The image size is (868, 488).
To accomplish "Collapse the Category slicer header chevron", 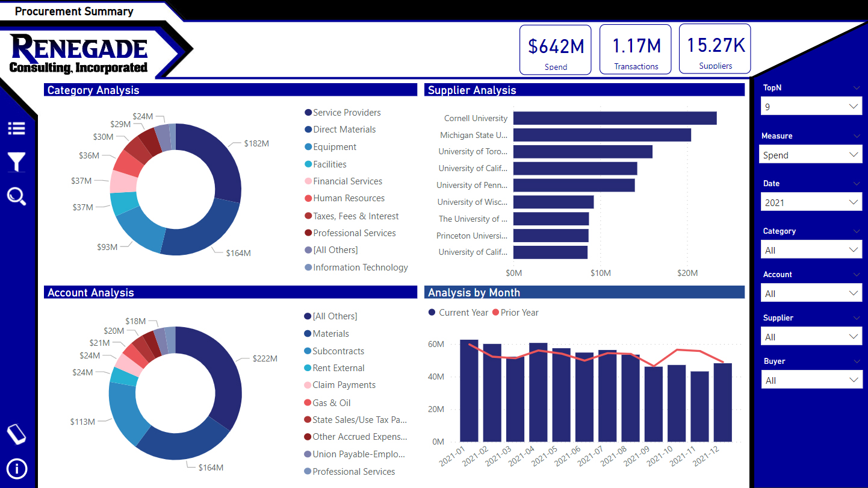I will [x=857, y=231].
